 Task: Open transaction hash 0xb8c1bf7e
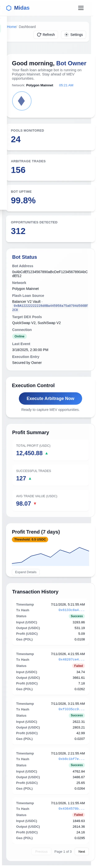pos(72,759)
